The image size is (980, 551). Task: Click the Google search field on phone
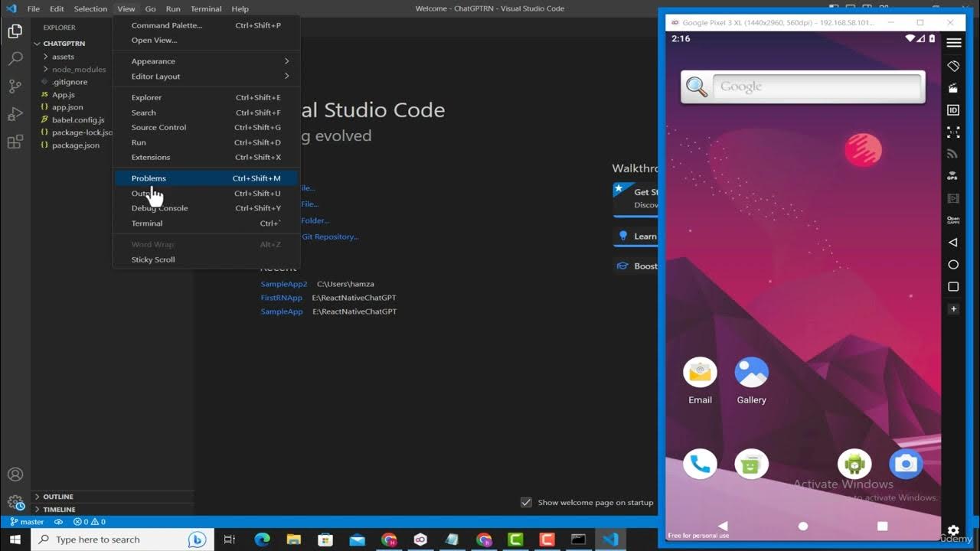817,86
